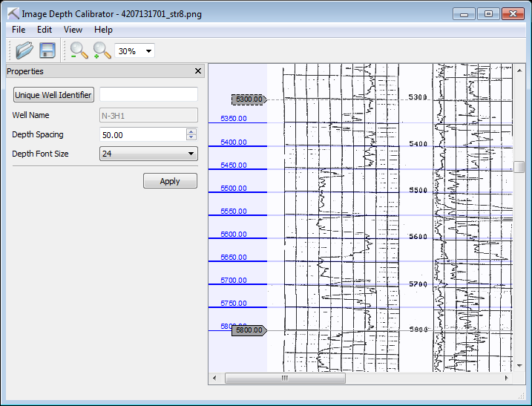Click the Save floppy disk icon
The width and height of the screenshot is (532, 406).
click(47, 50)
